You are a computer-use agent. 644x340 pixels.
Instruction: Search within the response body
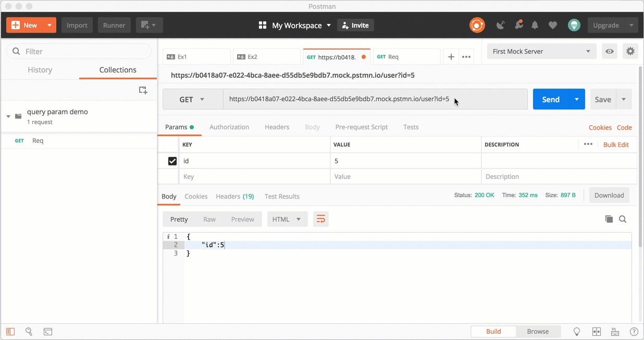(x=623, y=219)
